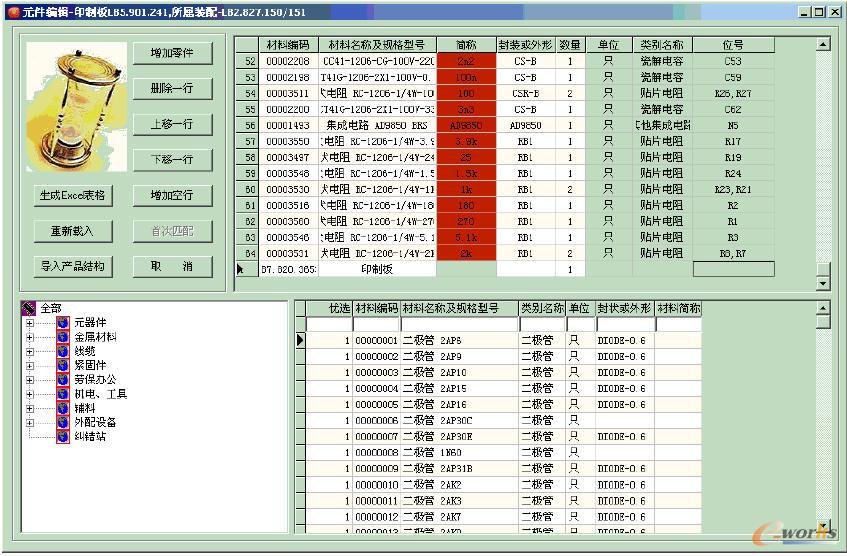
Task: Click the 全部 root node icon
Action: point(29,308)
